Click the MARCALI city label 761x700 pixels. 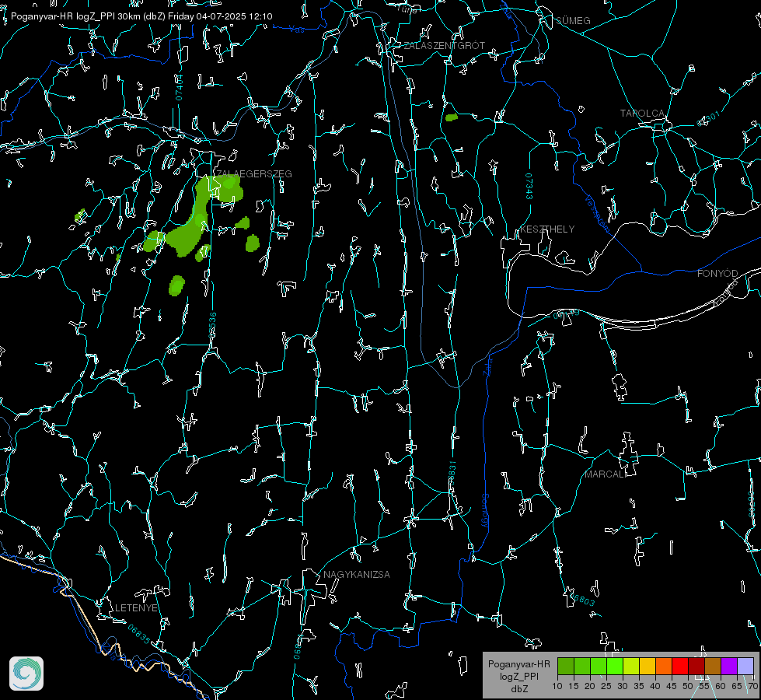pyautogui.click(x=605, y=474)
